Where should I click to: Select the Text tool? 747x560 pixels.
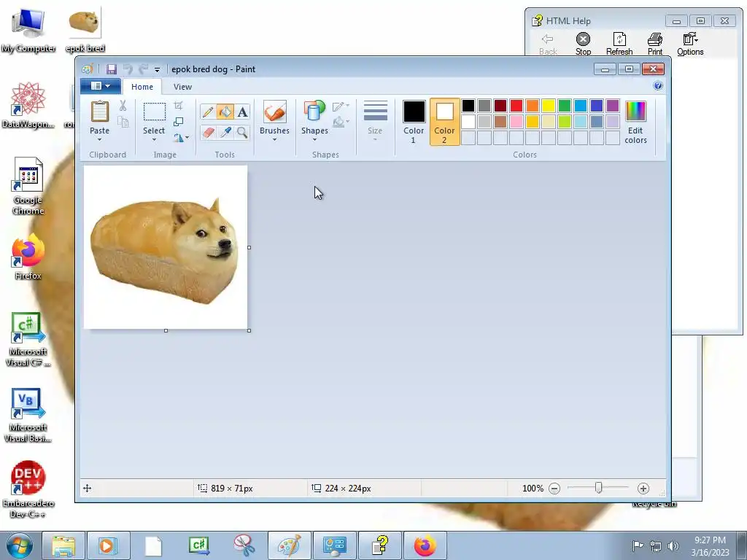[242, 112]
